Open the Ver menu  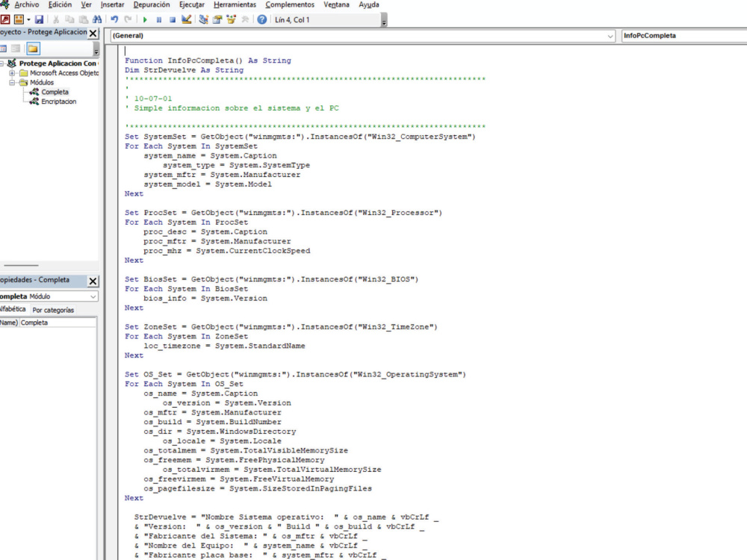tap(86, 4)
